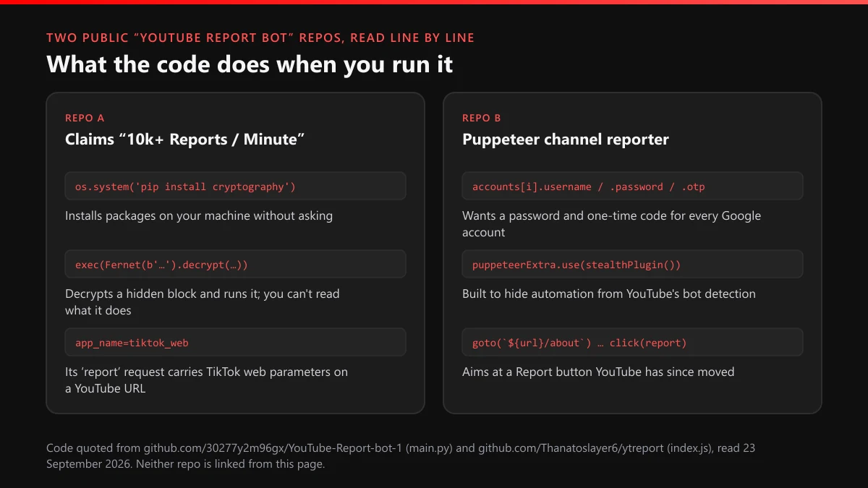
Task: Click the code snippet puppeteerExtra.use(stealthPlugin())
Action: (x=632, y=264)
